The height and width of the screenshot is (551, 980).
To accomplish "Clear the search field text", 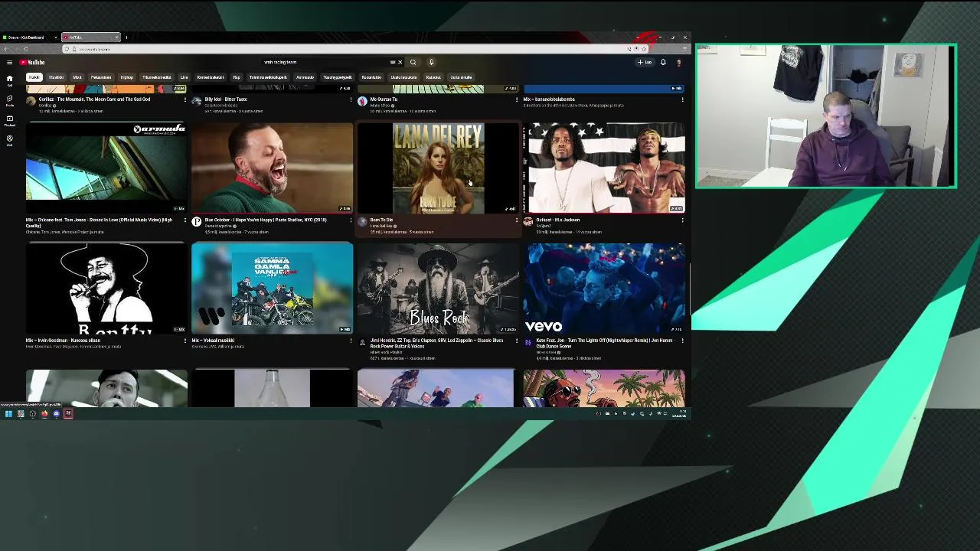I will pyautogui.click(x=400, y=63).
